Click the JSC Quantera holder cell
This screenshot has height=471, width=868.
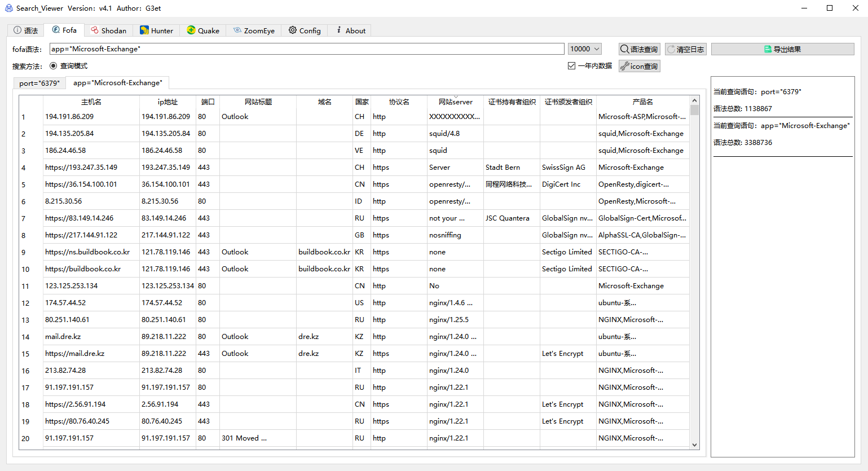pyautogui.click(x=512, y=218)
